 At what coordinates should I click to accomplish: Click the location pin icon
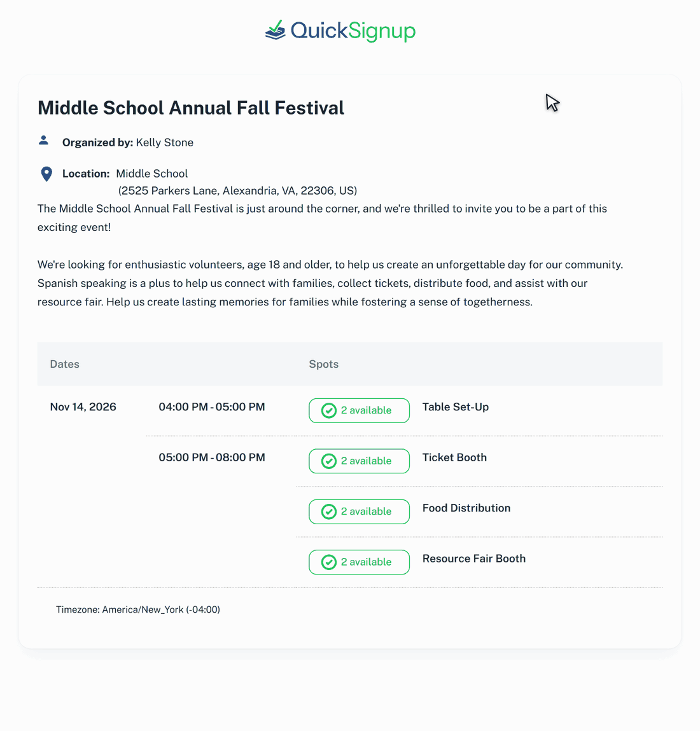click(46, 174)
